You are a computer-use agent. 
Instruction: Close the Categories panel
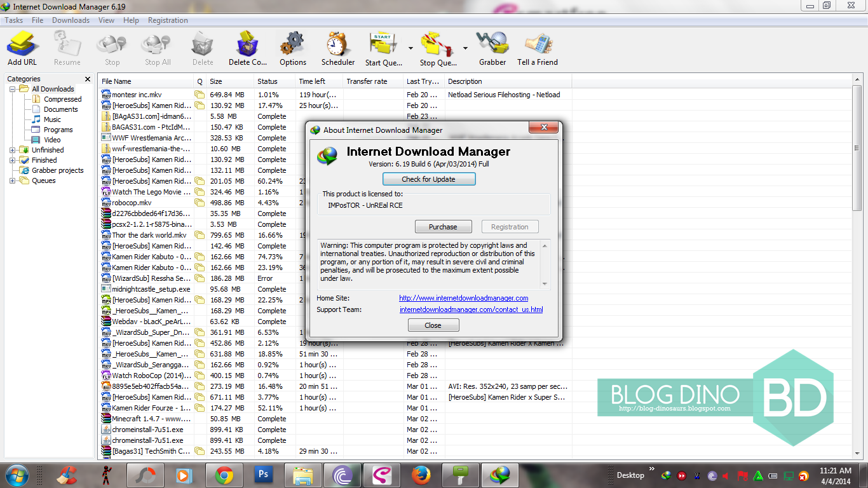coord(88,79)
